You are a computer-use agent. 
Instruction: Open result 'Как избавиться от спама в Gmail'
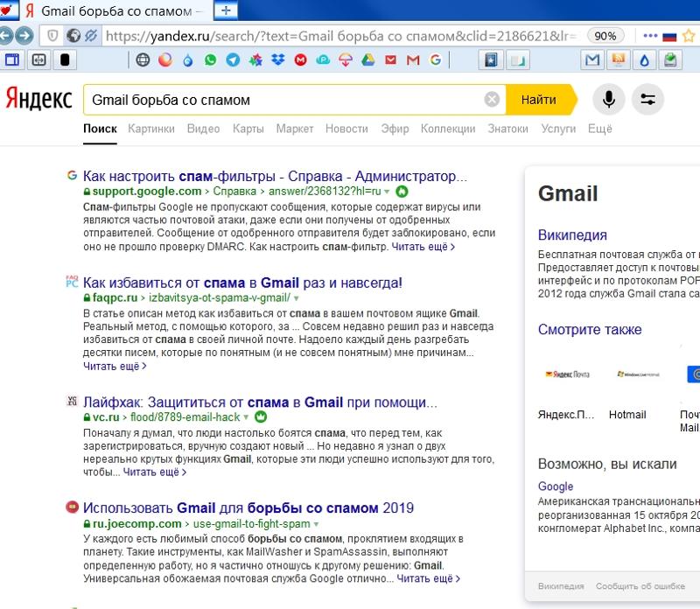click(x=242, y=283)
